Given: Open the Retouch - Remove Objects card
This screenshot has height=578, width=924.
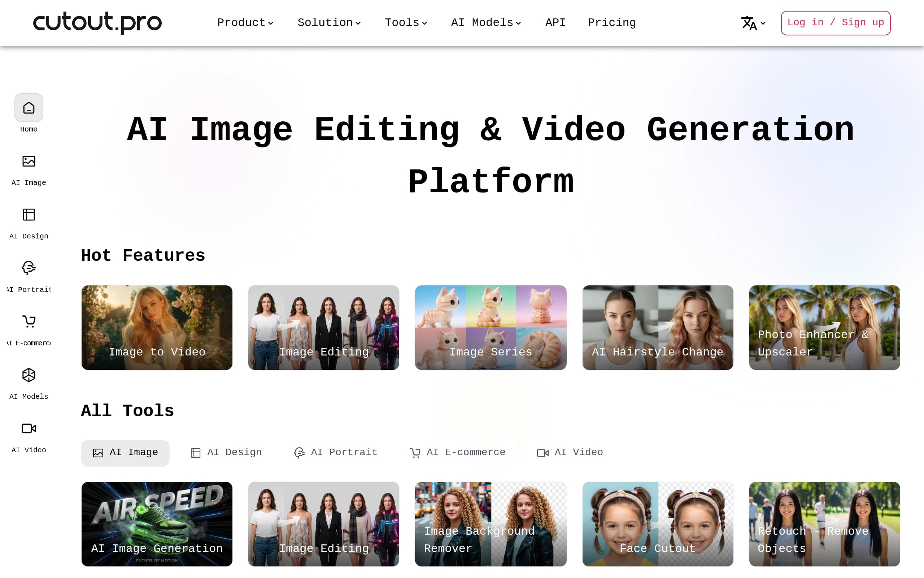Looking at the screenshot, I should (x=825, y=524).
